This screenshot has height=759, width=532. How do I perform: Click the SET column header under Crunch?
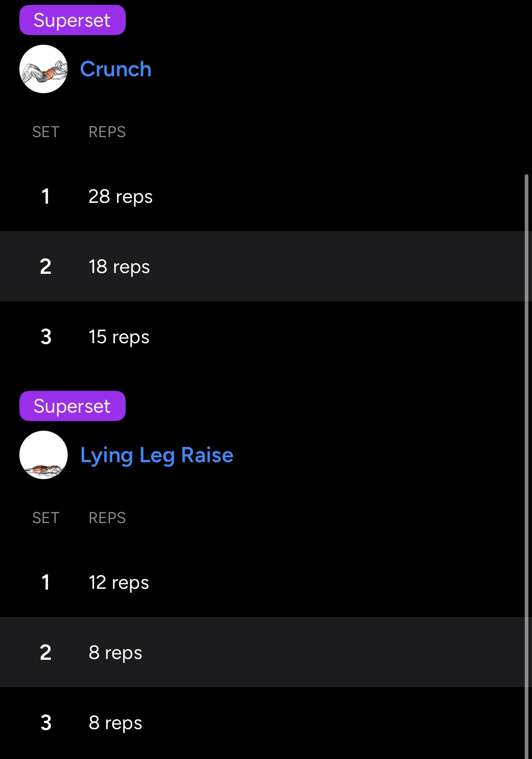pyautogui.click(x=46, y=132)
